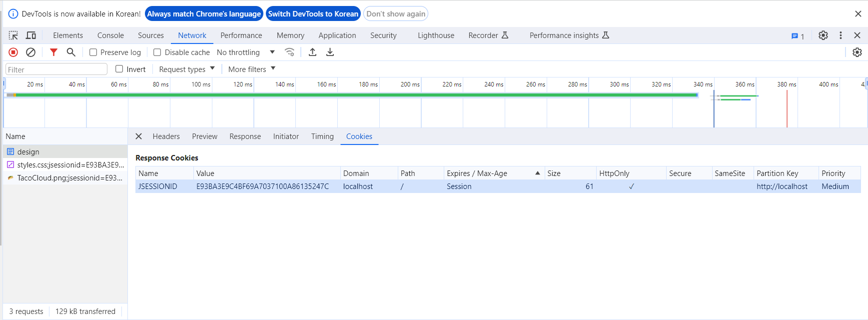Screen dimensions: 868x320
Task: Open the Lighthouse tab
Action: click(x=436, y=35)
